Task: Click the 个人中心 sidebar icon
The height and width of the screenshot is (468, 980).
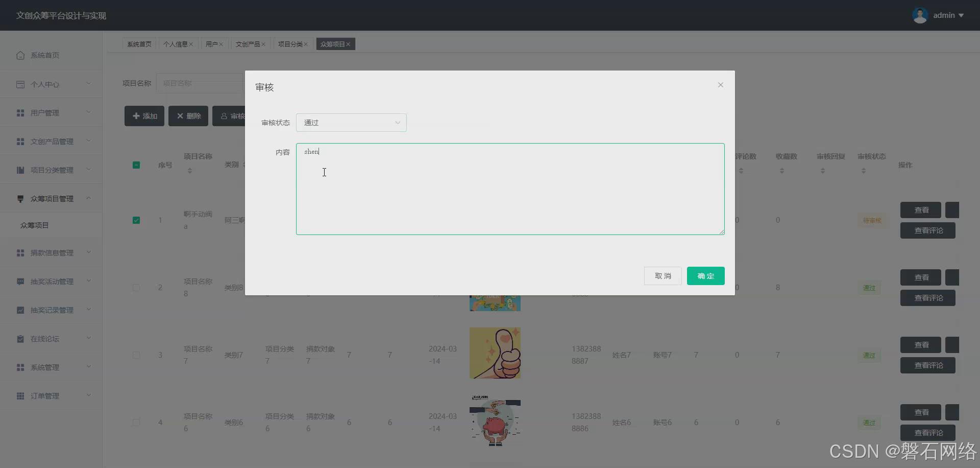Action: point(20,84)
